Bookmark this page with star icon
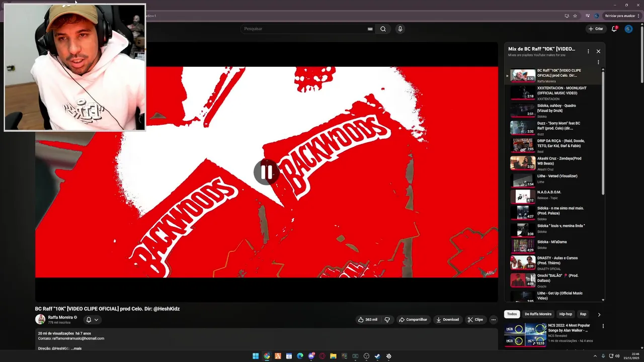 [x=575, y=16]
